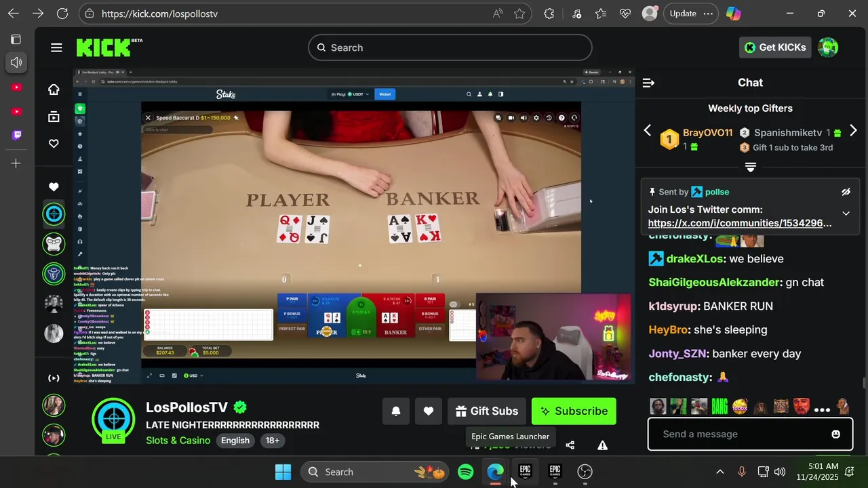Open the Kick hamburger menu

point(56,47)
